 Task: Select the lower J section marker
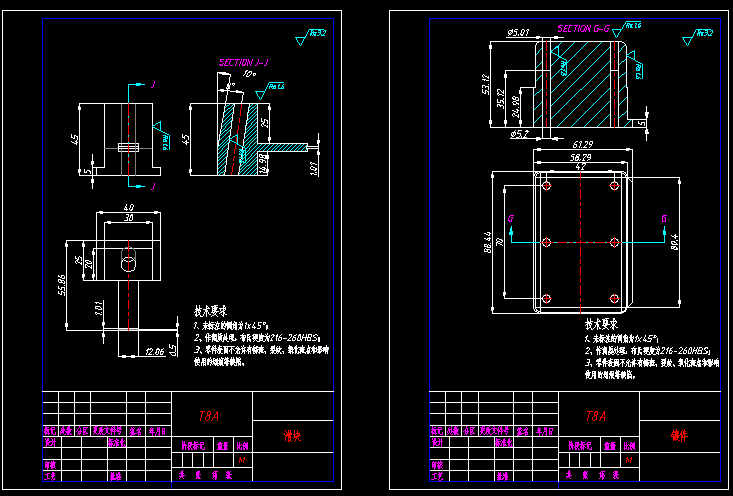[153, 187]
